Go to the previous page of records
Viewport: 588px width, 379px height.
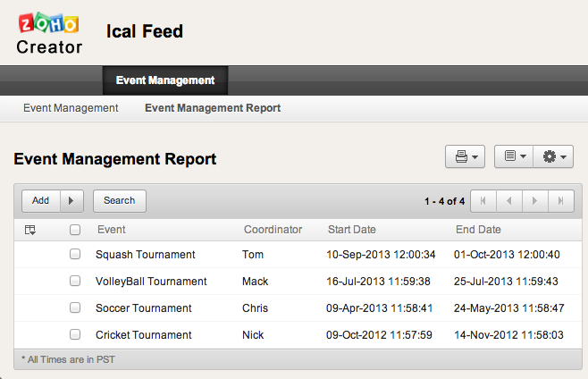[x=509, y=201]
